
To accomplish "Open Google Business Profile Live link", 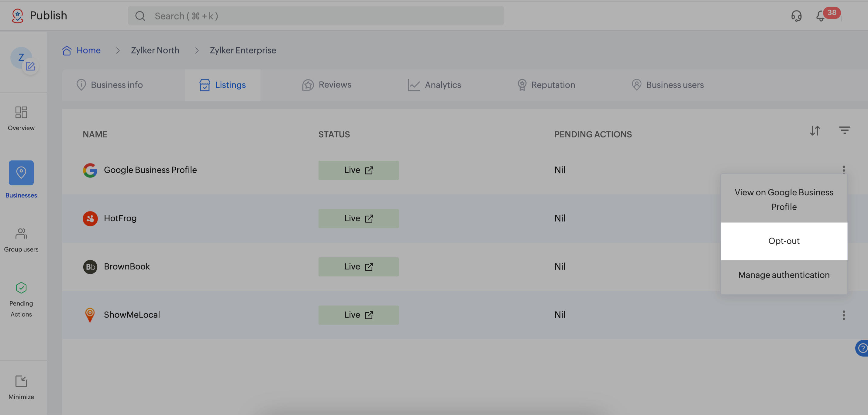I will pos(359,170).
